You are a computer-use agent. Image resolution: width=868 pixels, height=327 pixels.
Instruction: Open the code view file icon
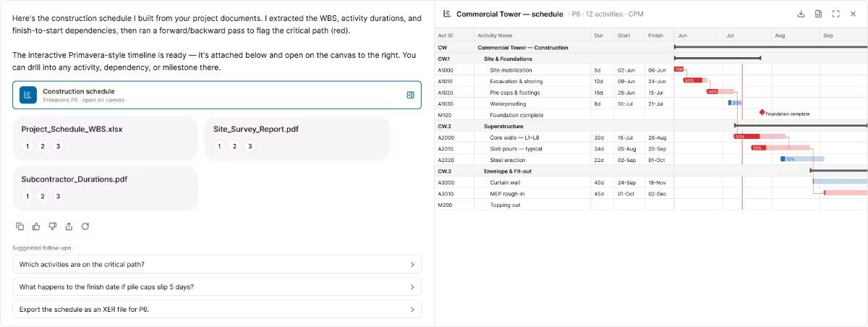coord(818,14)
